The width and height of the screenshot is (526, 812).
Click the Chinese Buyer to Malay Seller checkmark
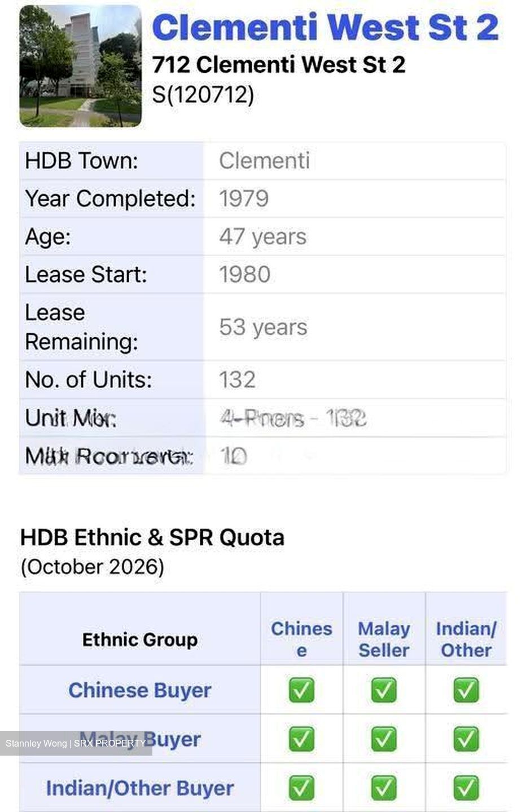(384, 690)
